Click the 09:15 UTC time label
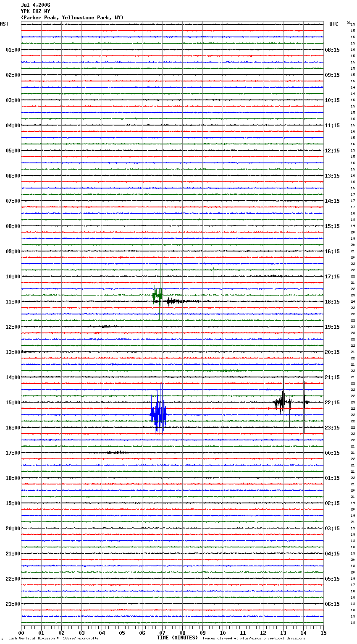The width and height of the screenshot is (357, 644). [332, 75]
